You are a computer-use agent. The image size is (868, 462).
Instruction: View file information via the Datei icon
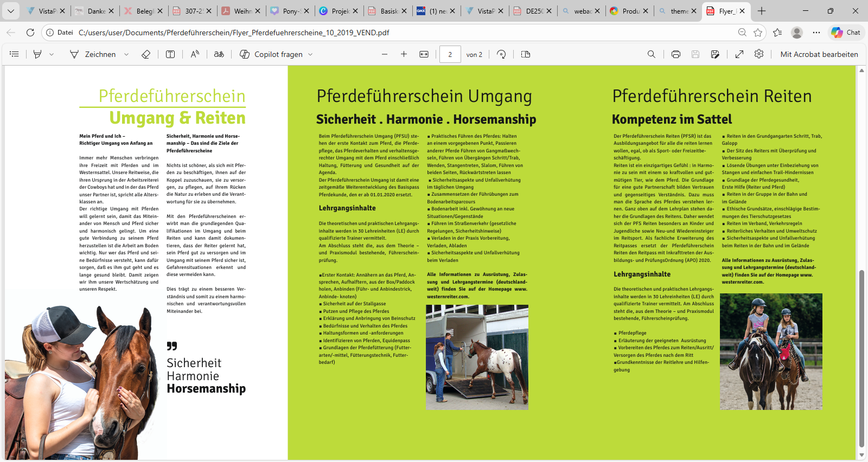click(60, 33)
